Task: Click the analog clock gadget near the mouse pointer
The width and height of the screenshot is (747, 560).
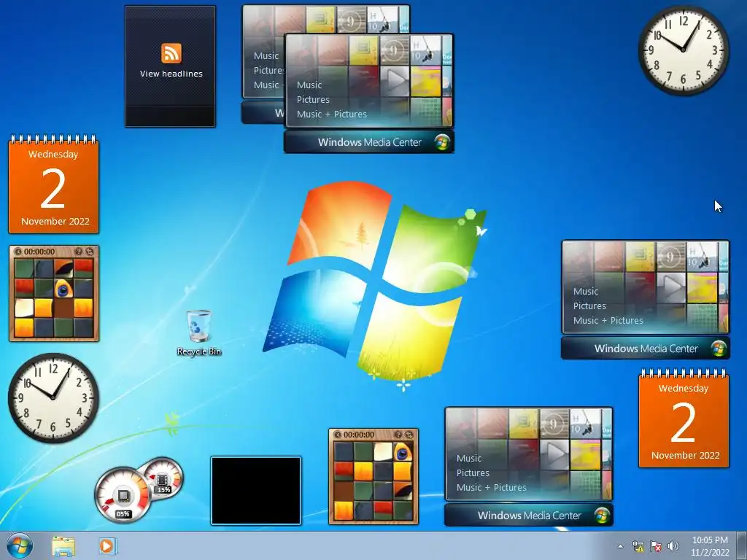Action: pos(683,50)
